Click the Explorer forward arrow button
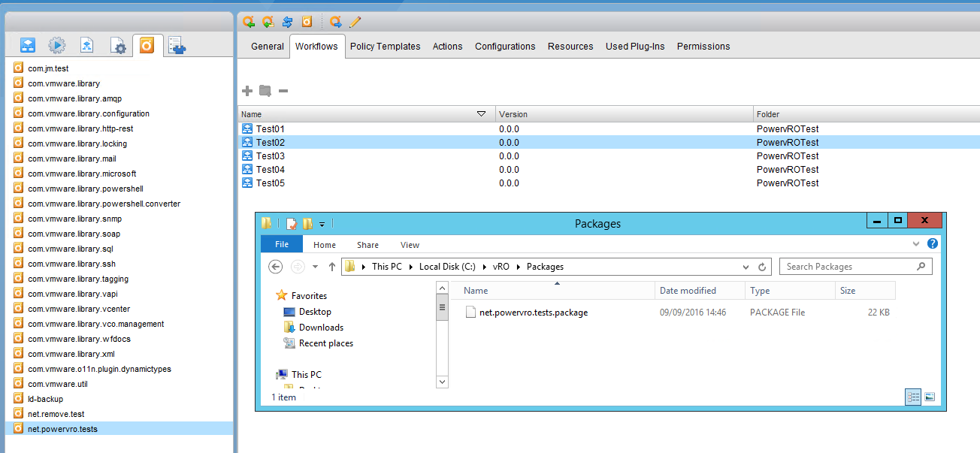Image resolution: width=980 pixels, height=453 pixels. tap(298, 267)
